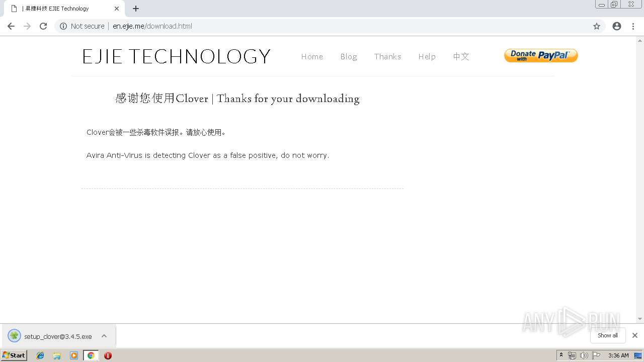Expand the setup_clover download options chevron
The height and width of the screenshot is (362, 644).
click(x=104, y=336)
